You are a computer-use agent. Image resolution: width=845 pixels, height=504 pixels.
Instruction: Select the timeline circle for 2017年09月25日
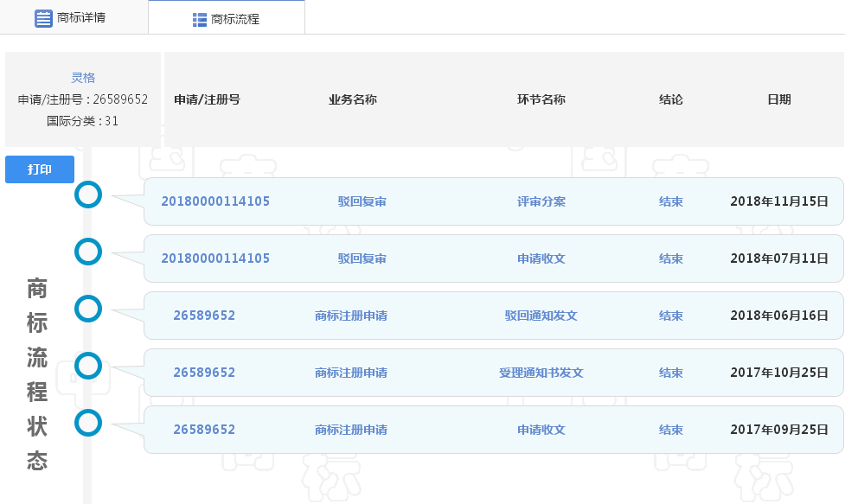(88, 423)
